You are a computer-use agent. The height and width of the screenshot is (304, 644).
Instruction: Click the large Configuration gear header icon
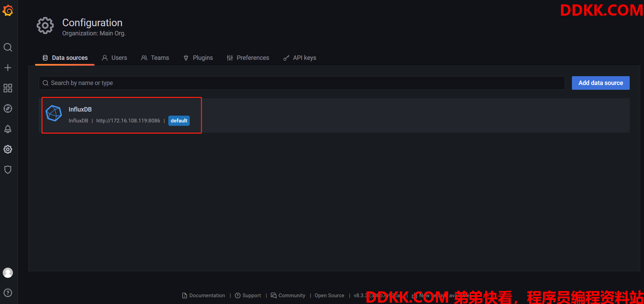point(45,26)
